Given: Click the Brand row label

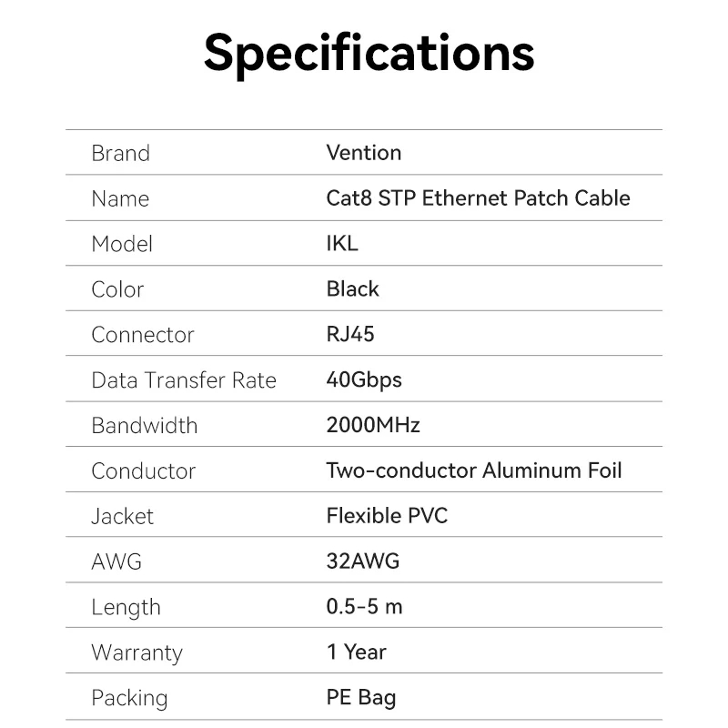Looking at the screenshot, I should [120, 153].
